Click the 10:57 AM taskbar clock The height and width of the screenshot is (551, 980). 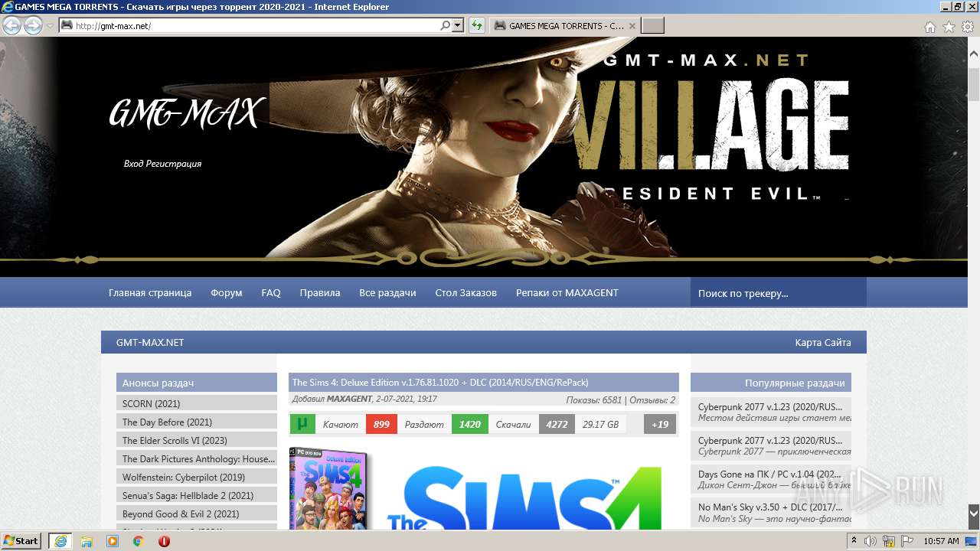pyautogui.click(x=941, y=541)
